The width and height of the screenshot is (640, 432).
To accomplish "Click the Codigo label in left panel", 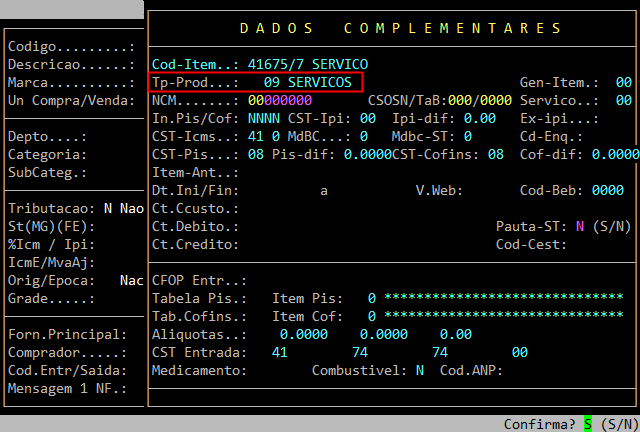I will [x=71, y=47].
